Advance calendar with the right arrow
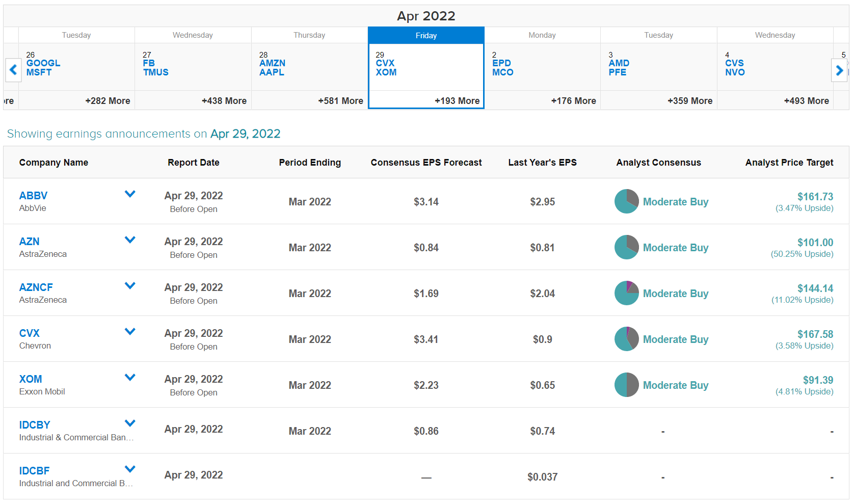853x504 pixels. [x=839, y=69]
